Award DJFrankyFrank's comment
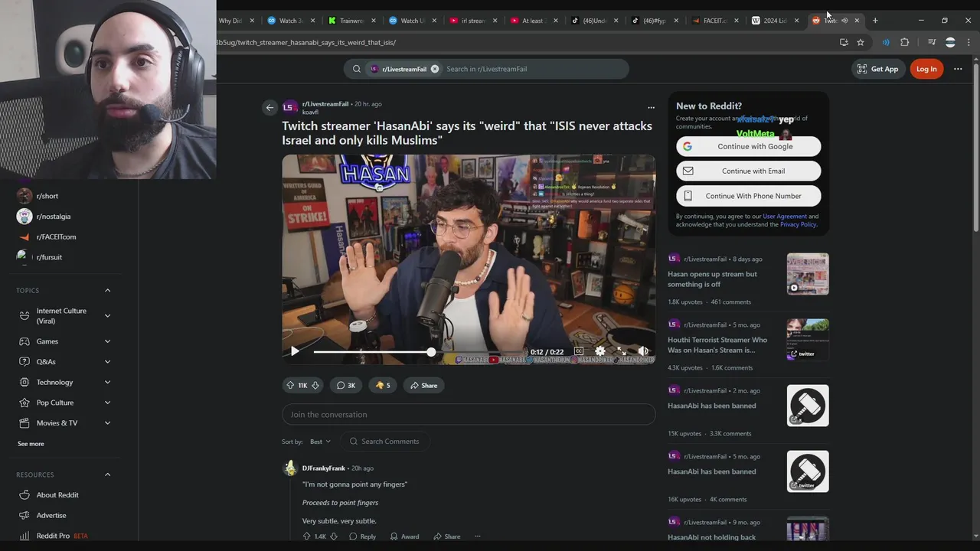The width and height of the screenshot is (980, 551). [404, 536]
